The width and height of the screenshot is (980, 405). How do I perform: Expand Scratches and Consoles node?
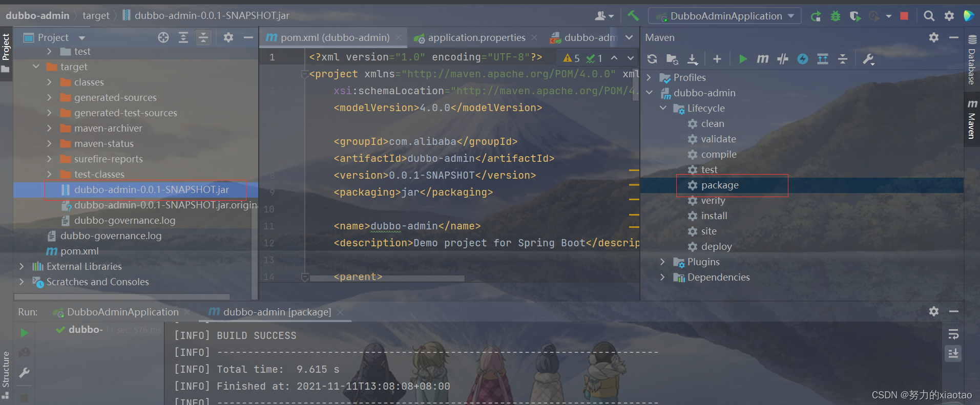[x=22, y=282]
